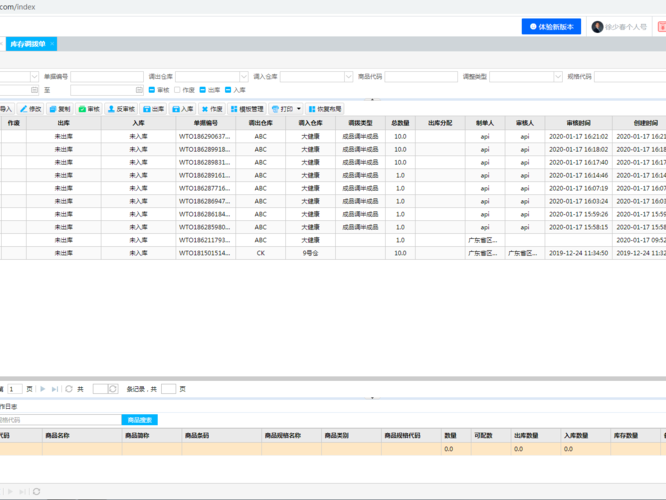Open the 操作日志 tab in bottom panel
The height and width of the screenshot is (500, 666).
click(8, 407)
